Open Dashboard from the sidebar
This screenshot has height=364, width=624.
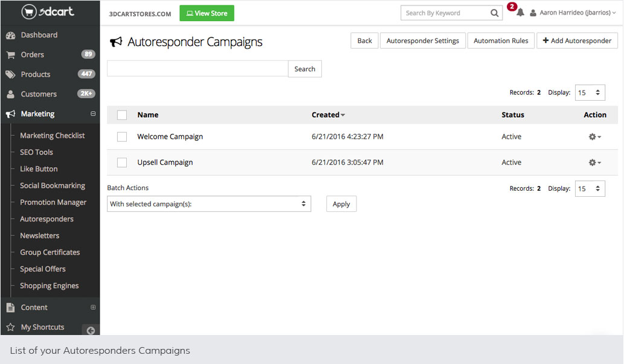click(x=39, y=35)
